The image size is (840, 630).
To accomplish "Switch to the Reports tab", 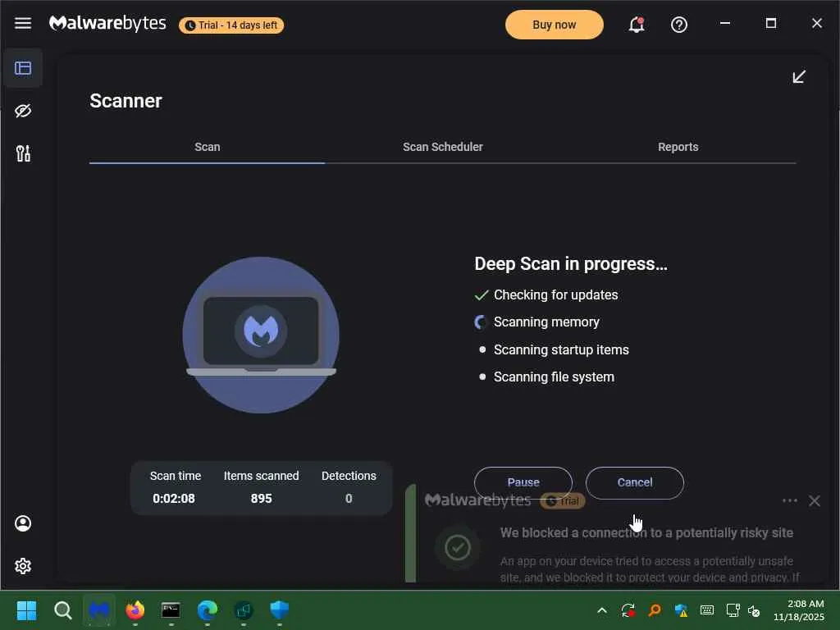I will point(678,147).
